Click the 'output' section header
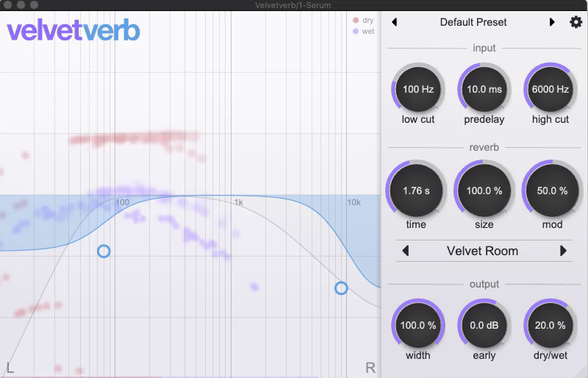588x378 pixels. coord(484,284)
